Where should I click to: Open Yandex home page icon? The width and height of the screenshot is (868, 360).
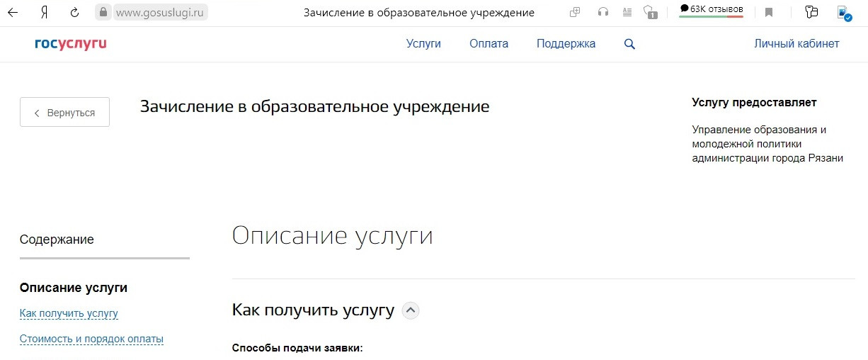pos(44,12)
